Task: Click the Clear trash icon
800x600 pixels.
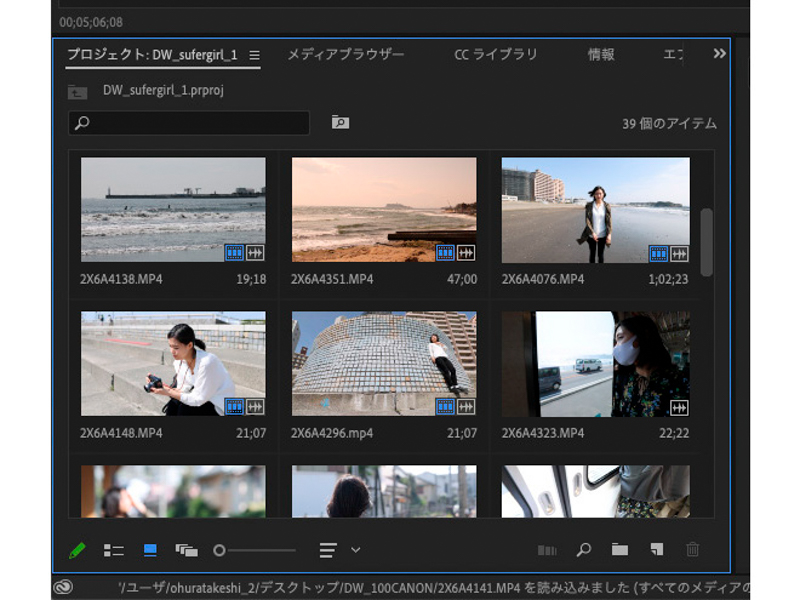Action: (692, 550)
